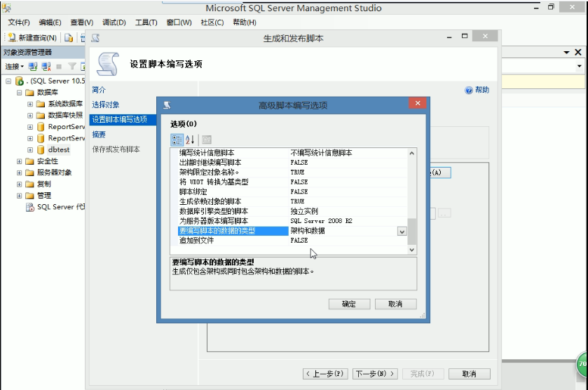Click the 安全性 folder icon

29,161
